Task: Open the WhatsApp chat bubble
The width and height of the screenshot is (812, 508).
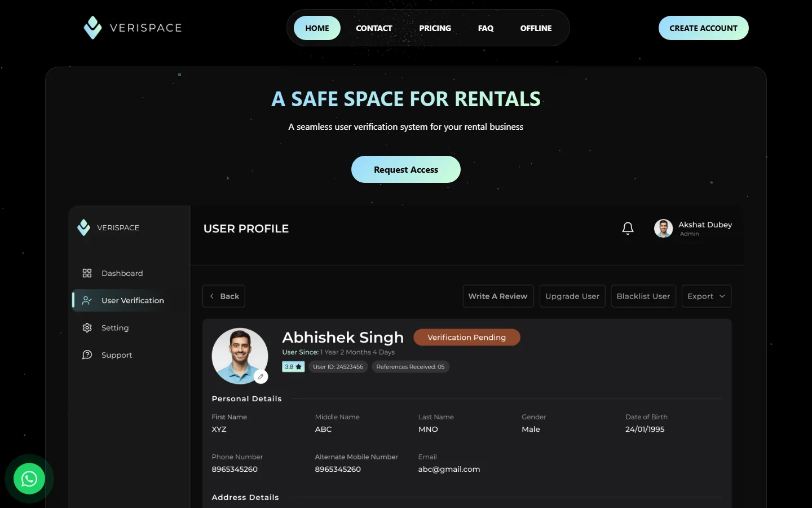Action: click(29, 479)
